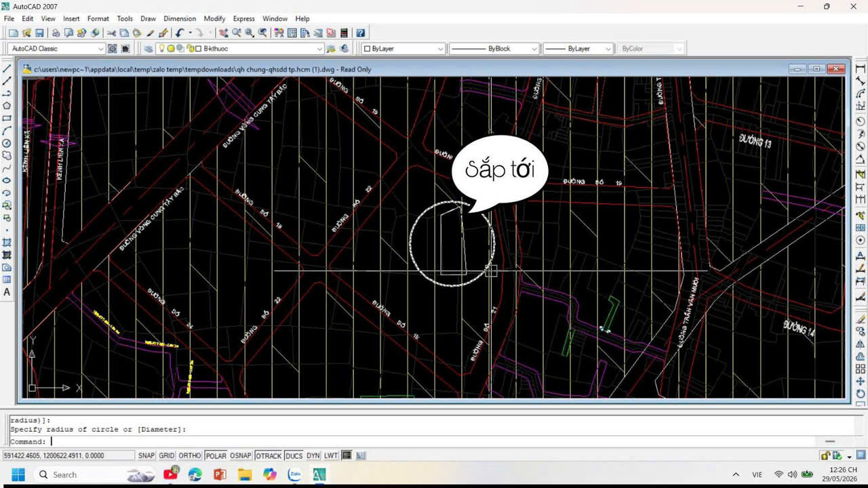Screen dimensions: 868x488
Task: Click the Pan Realtime icon
Action: (x=223, y=33)
